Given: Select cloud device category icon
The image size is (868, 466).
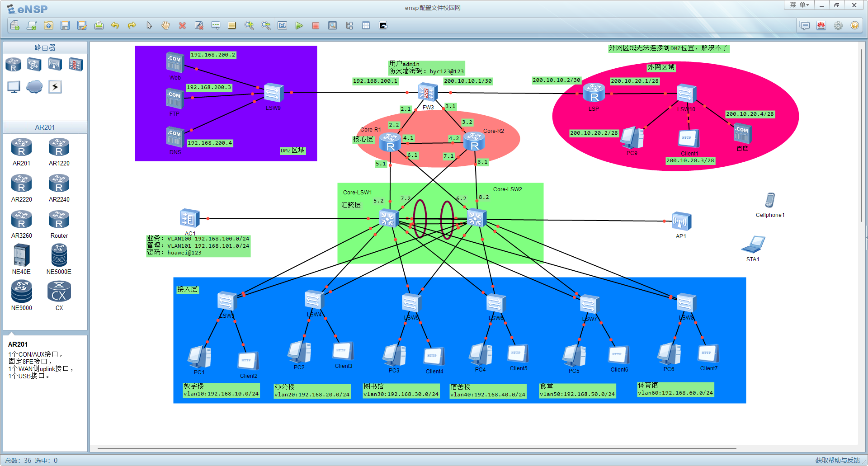Looking at the screenshot, I should coord(34,86).
